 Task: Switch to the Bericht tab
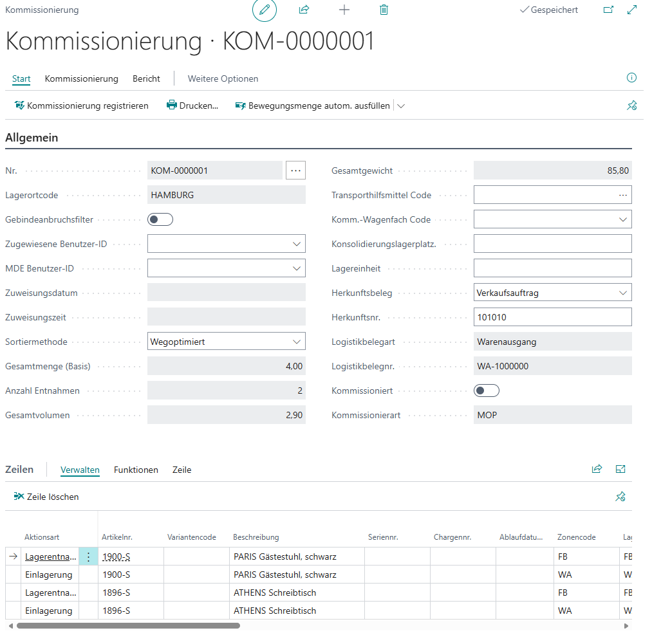[145, 78]
